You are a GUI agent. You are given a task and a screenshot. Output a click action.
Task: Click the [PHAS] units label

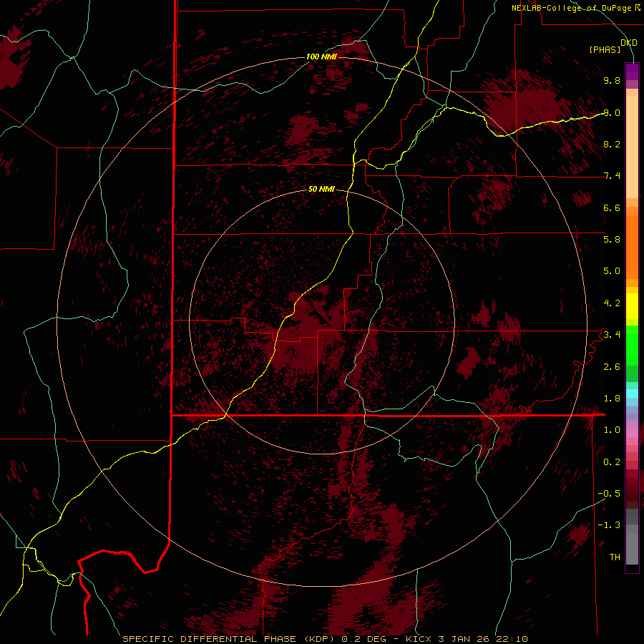[x=605, y=49]
